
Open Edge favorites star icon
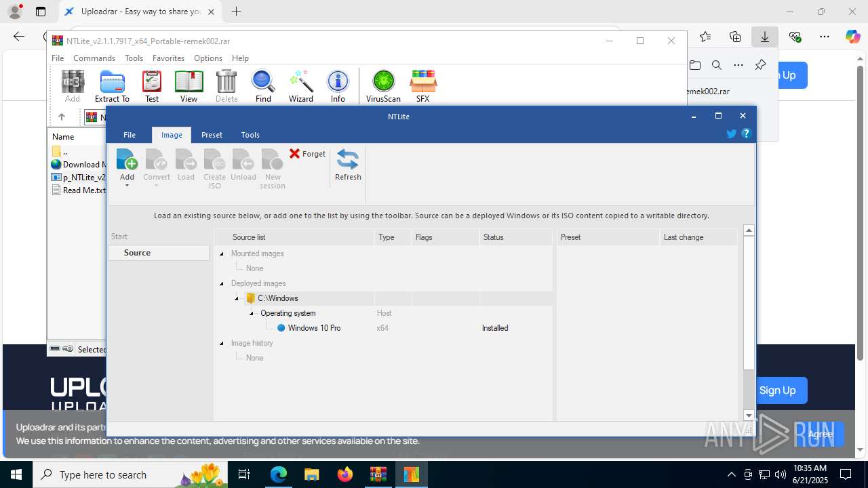[705, 37]
